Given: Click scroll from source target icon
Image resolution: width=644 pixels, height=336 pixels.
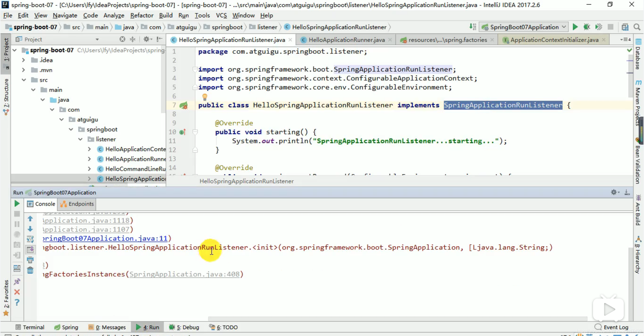Looking at the screenshot, I should 122,39.
